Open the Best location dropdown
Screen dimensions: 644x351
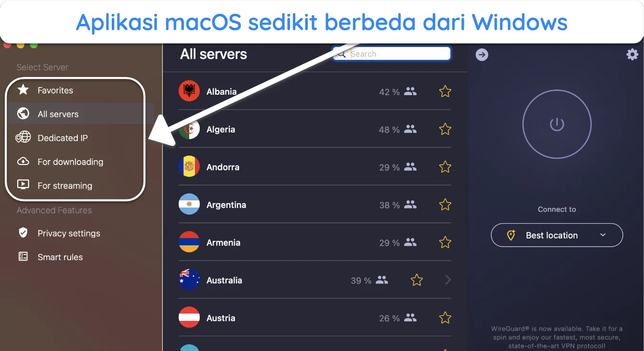tap(557, 235)
